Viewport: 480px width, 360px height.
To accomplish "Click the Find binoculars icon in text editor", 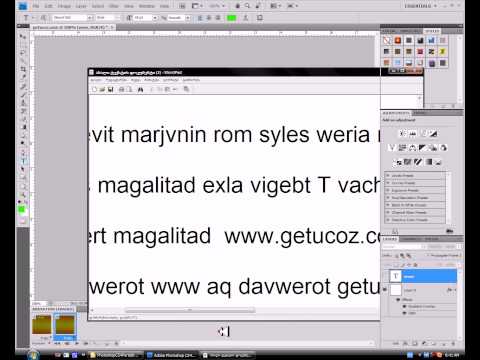I will point(140,89).
